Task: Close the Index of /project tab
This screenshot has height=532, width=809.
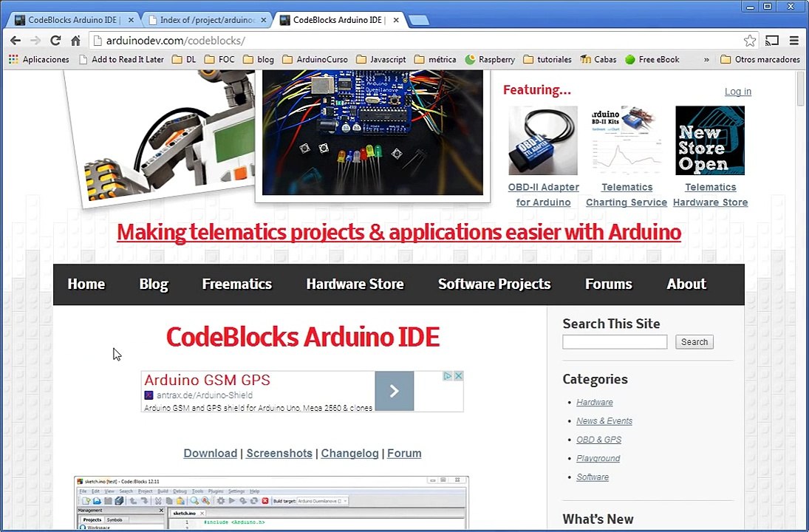Action: [264, 20]
